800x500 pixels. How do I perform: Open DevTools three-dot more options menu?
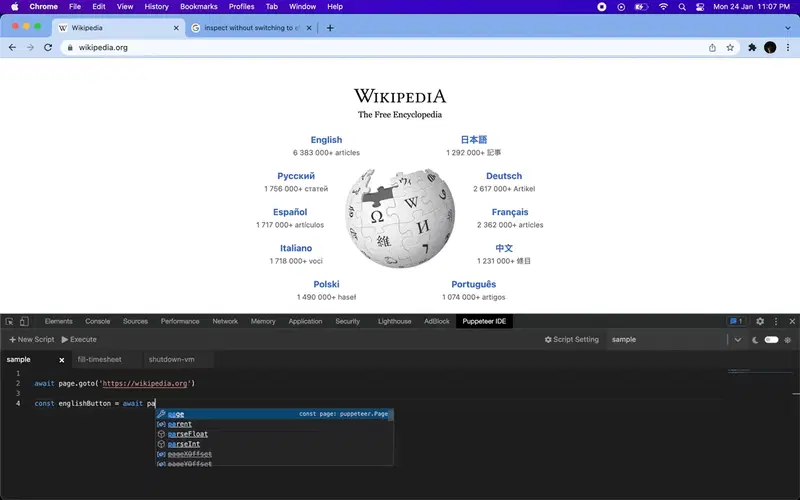[x=776, y=321]
